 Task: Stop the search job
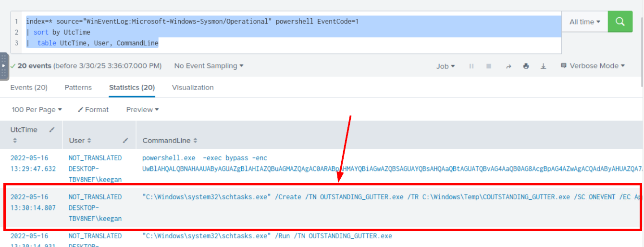489,66
